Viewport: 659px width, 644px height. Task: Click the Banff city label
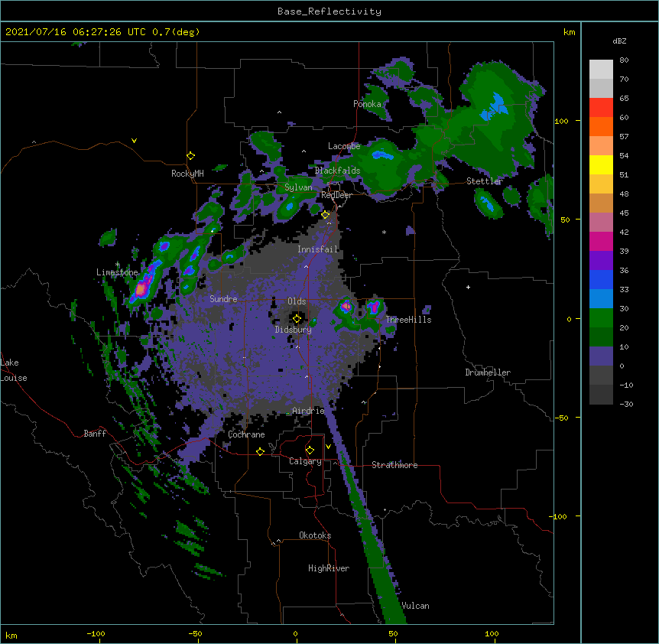tap(95, 434)
